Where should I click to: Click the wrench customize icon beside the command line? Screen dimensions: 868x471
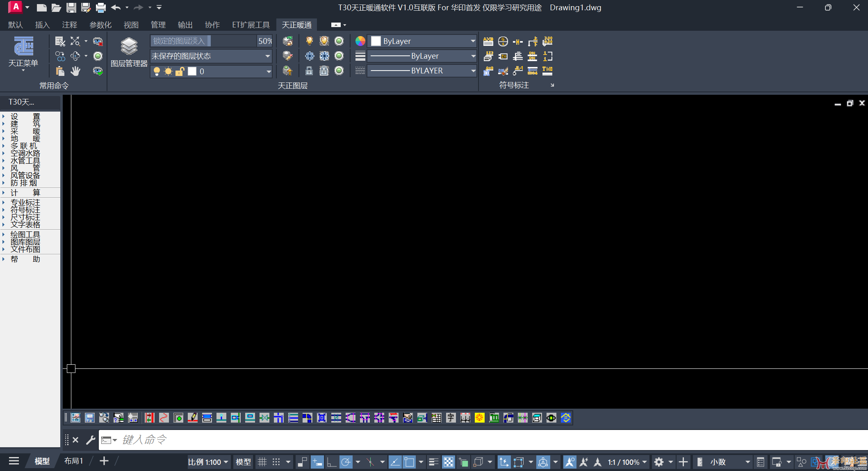(x=91, y=440)
